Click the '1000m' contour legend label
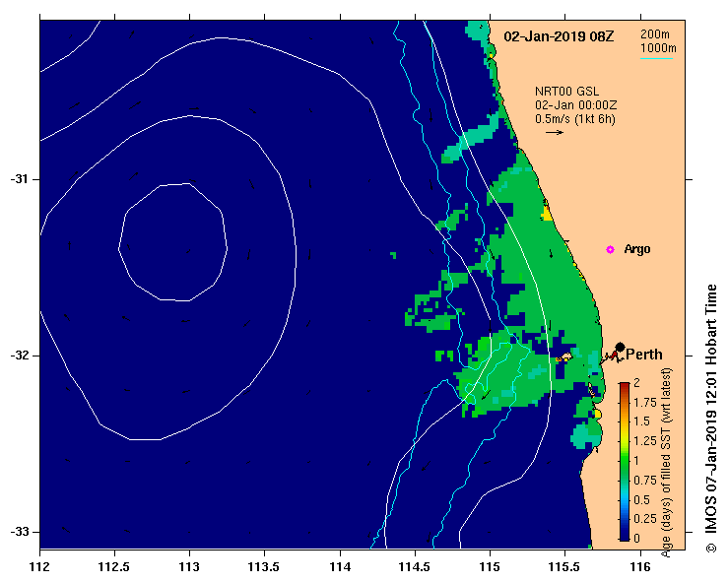 tap(658, 48)
